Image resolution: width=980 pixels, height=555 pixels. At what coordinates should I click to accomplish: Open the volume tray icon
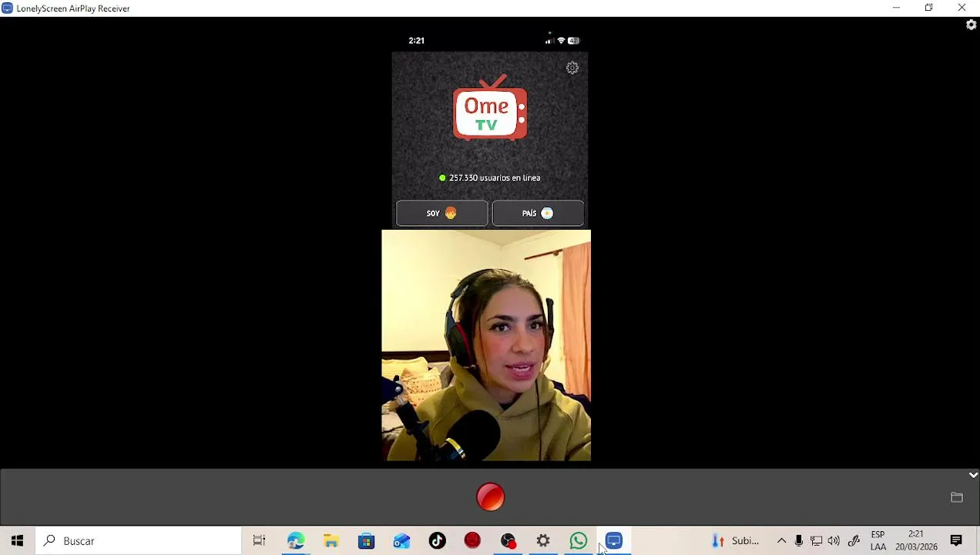pos(834,541)
